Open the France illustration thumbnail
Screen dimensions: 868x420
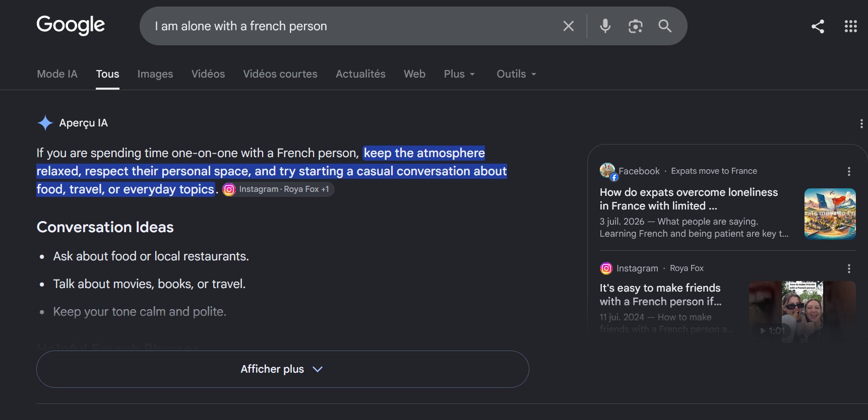(x=830, y=214)
